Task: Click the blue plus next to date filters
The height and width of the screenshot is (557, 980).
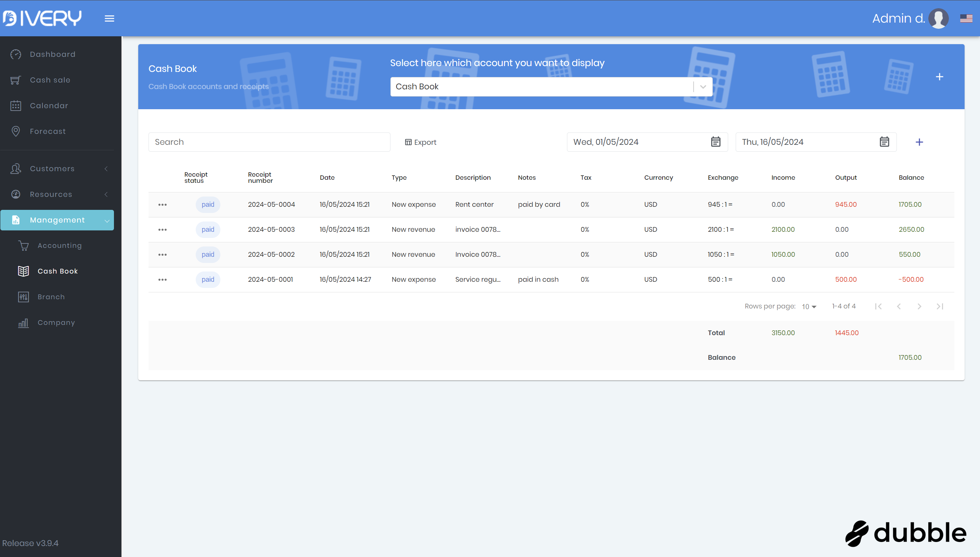Action: tap(919, 142)
